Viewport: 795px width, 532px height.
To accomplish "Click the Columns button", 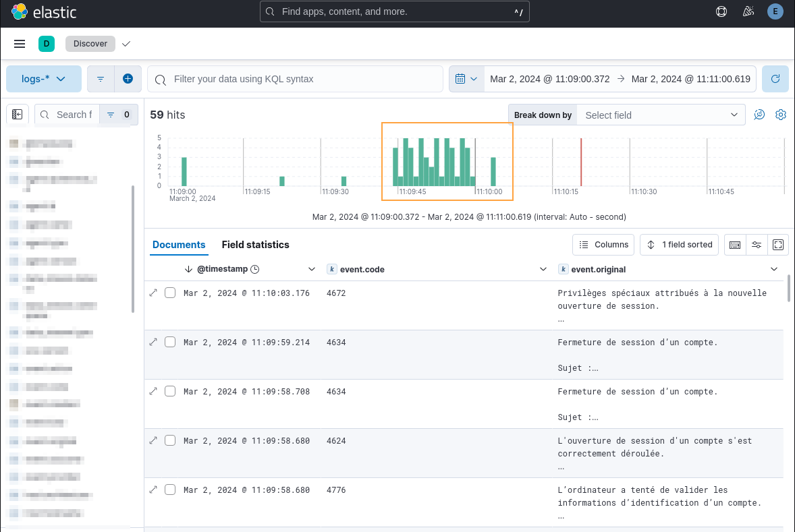I will coord(604,245).
